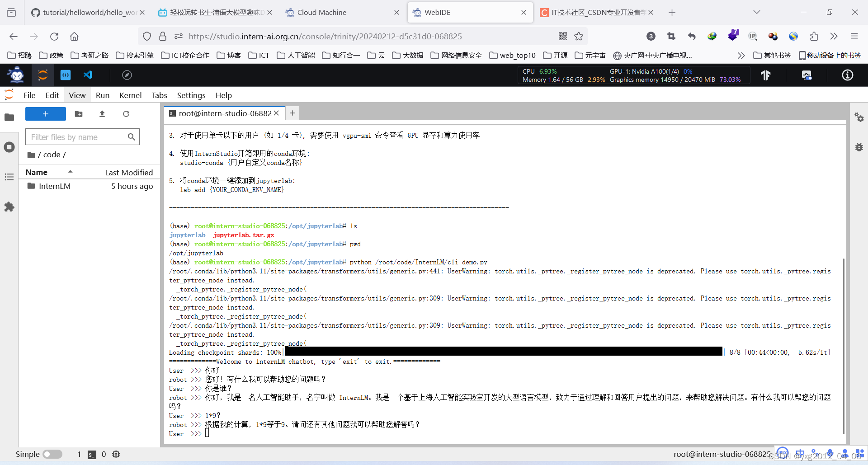Open the View menu
Screen dimensions: 868x465
pos(77,95)
